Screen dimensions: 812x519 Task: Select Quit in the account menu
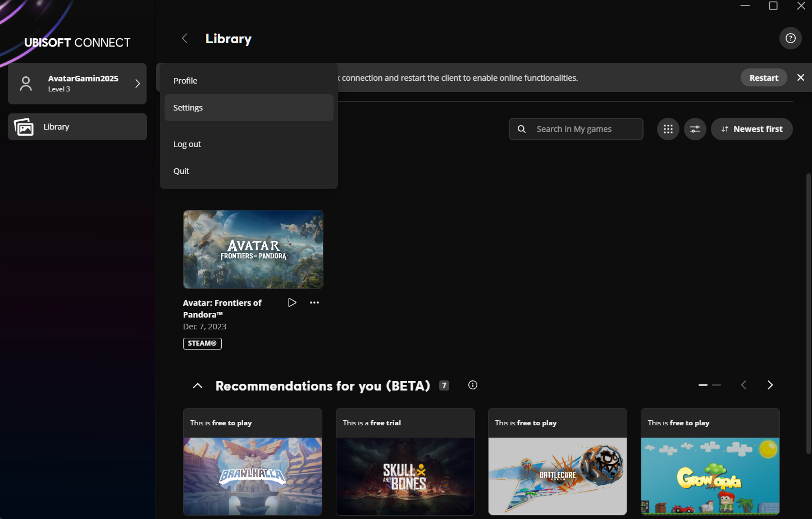(249, 171)
